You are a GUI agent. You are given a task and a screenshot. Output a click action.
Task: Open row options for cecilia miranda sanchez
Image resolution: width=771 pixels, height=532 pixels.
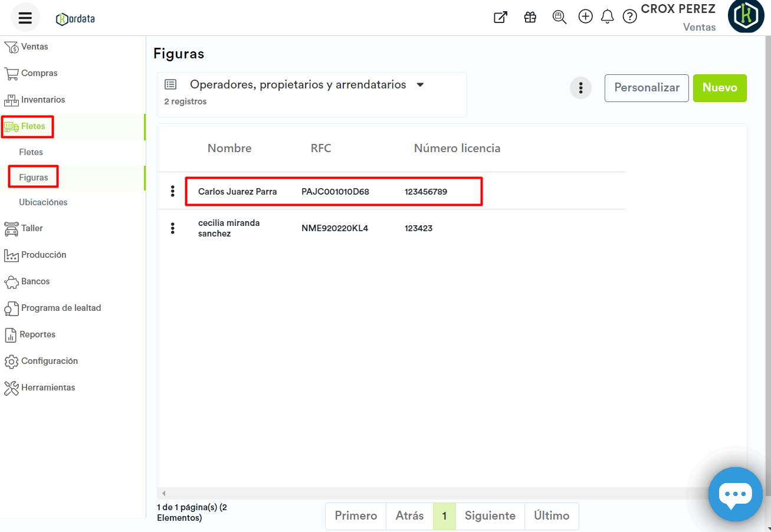point(172,228)
